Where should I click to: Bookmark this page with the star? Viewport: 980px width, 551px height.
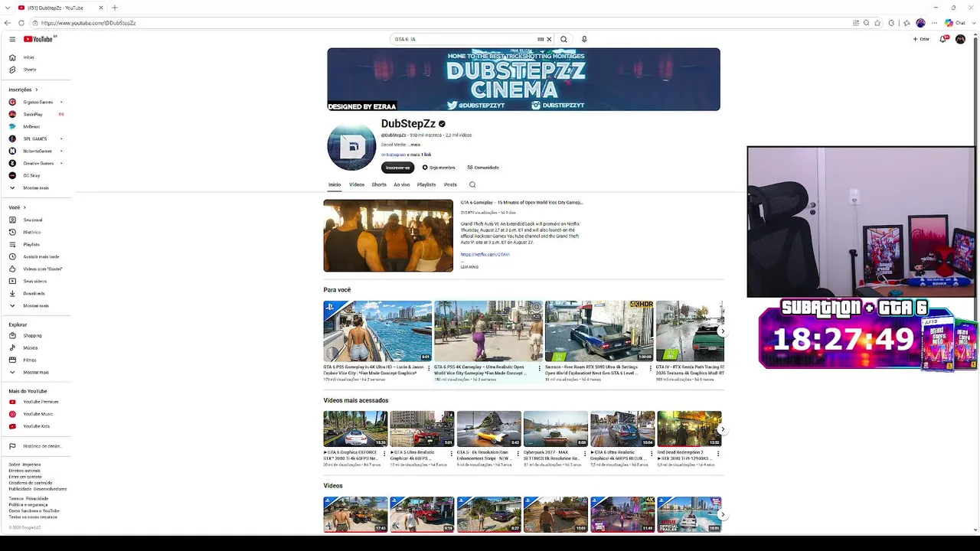(877, 23)
